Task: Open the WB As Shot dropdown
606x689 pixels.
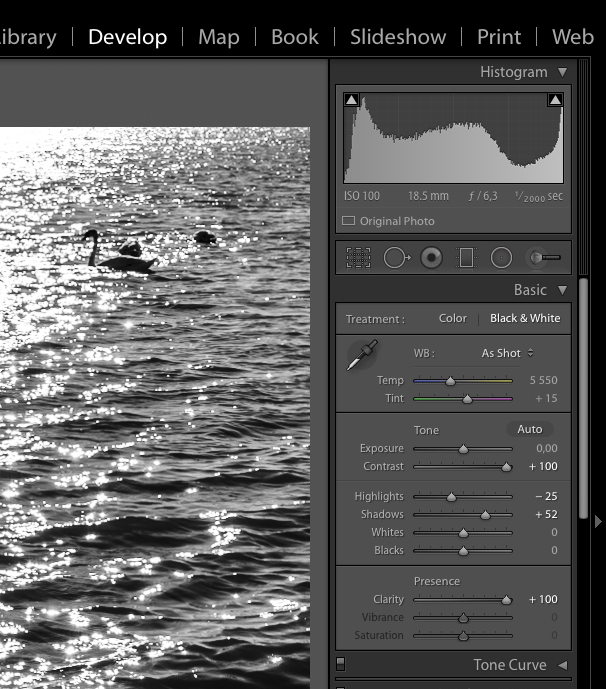Action: click(x=507, y=353)
